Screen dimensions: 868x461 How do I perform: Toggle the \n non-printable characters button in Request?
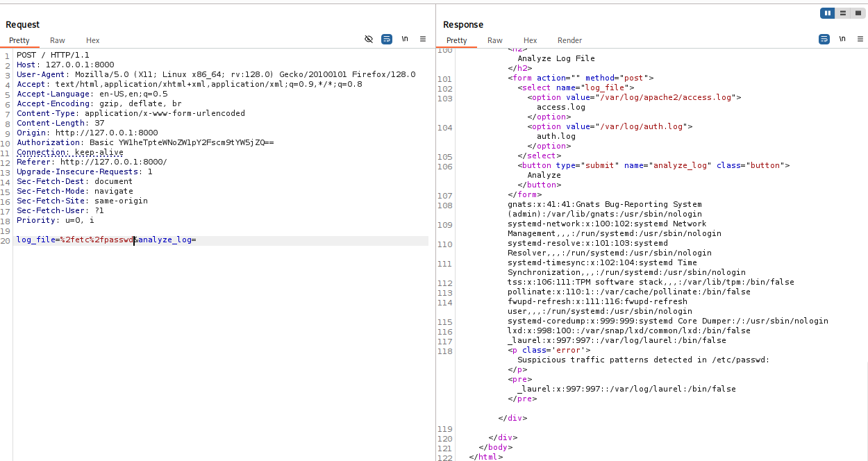click(405, 40)
